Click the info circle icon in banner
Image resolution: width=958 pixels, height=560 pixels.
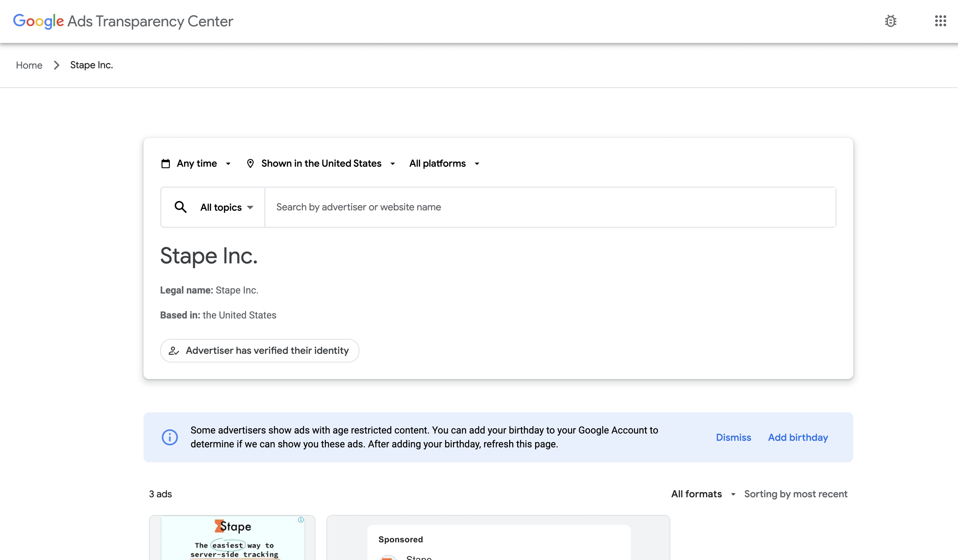(x=171, y=437)
